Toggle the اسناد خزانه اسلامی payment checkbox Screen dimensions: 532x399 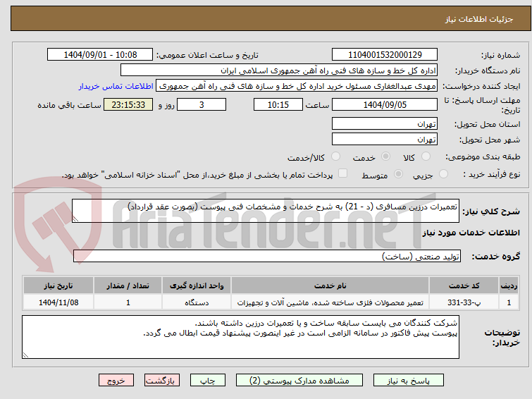coord(342,173)
